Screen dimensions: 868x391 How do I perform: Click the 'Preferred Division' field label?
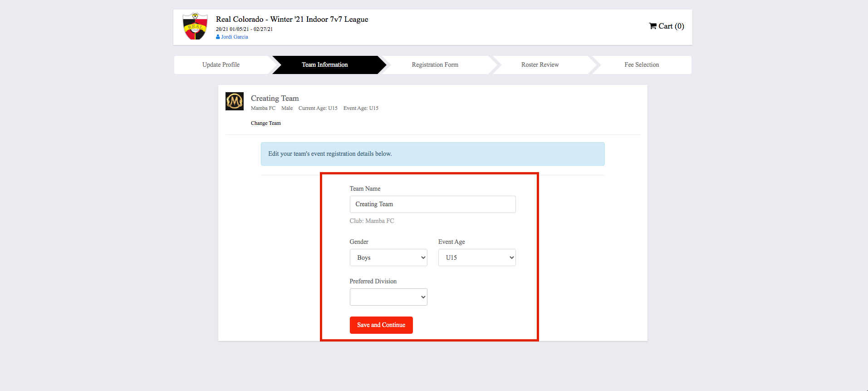(x=373, y=281)
